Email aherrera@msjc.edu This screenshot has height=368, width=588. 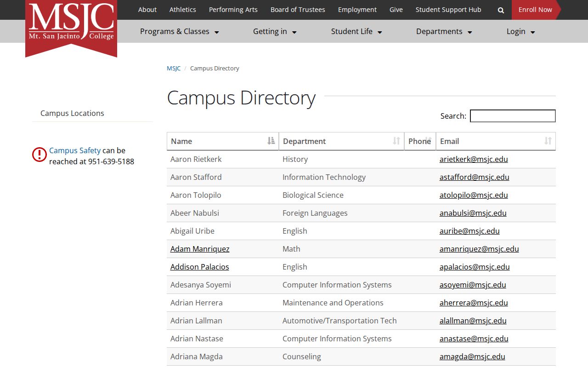tap(474, 303)
